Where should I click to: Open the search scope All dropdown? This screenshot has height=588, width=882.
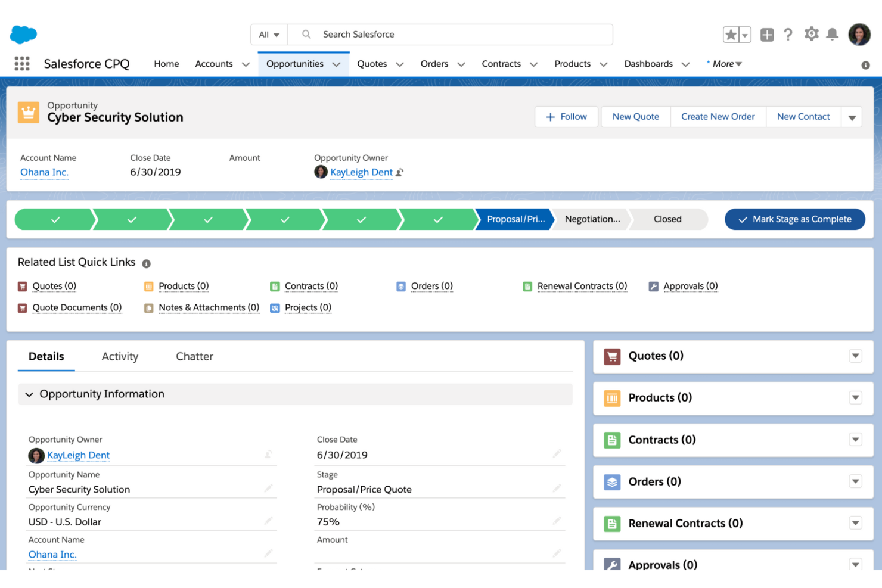pyautogui.click(x=269, y=35)
